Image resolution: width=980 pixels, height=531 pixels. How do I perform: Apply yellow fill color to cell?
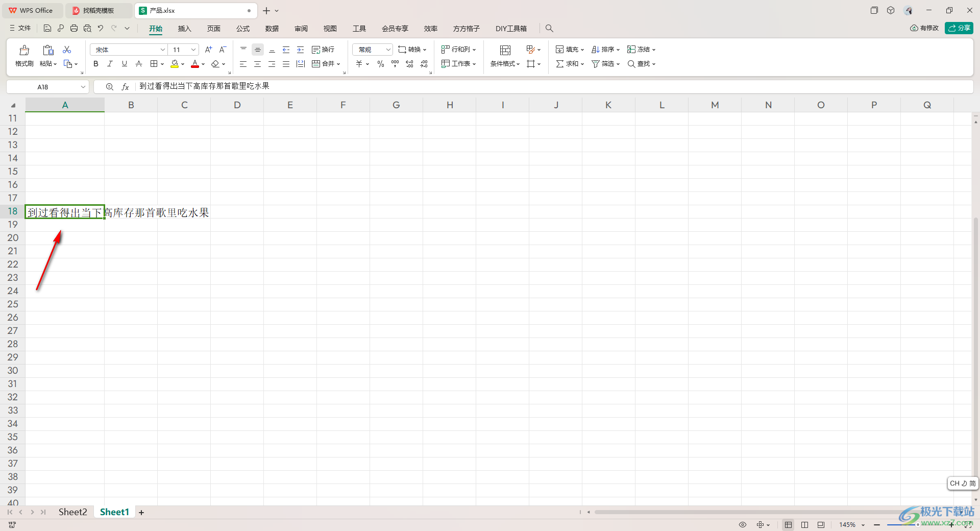(x=175, y=64)
